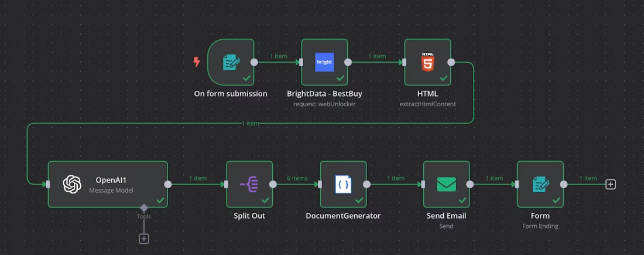Click the "On form submission" label
The image size is (644, 255).
[x=231, y=94]
